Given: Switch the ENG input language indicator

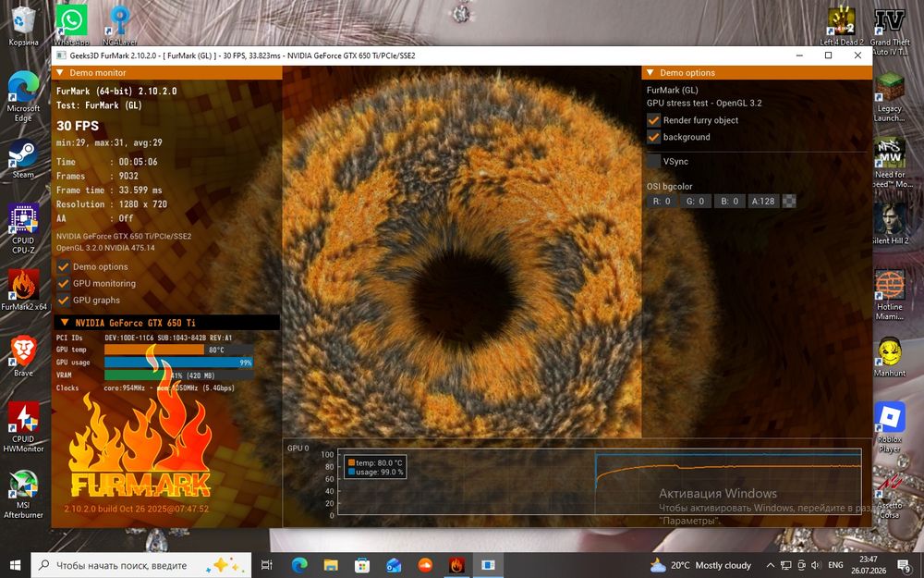Looking at the screenshot, I should tap(835, 565).
